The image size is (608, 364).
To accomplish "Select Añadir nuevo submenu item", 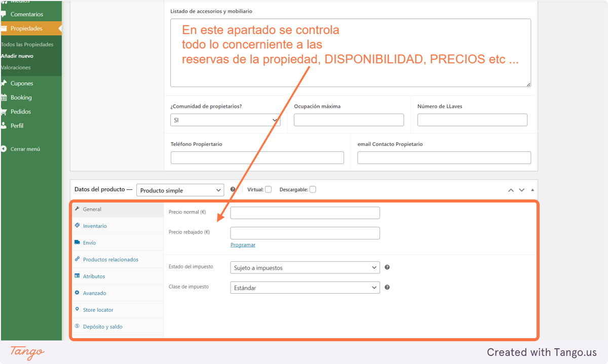I will coord(17,56).
